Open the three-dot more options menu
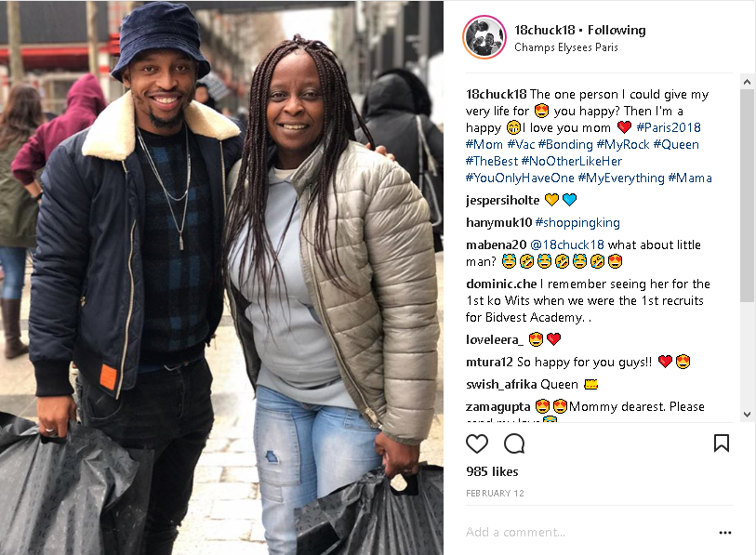 point(725,533)
